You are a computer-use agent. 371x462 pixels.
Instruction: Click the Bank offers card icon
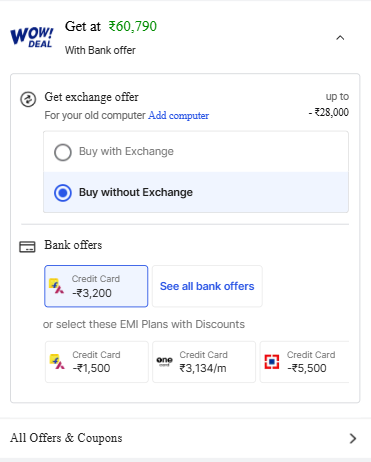27,247
